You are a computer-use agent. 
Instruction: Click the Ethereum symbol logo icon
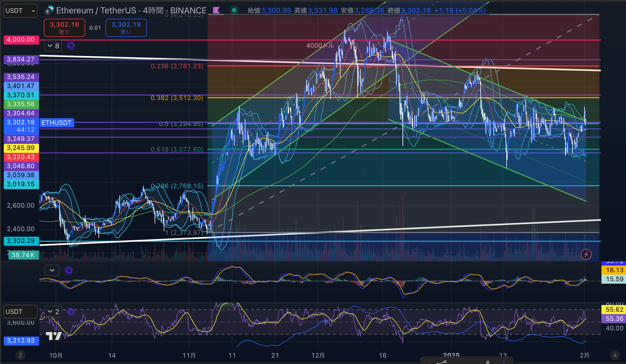(49, 10)
